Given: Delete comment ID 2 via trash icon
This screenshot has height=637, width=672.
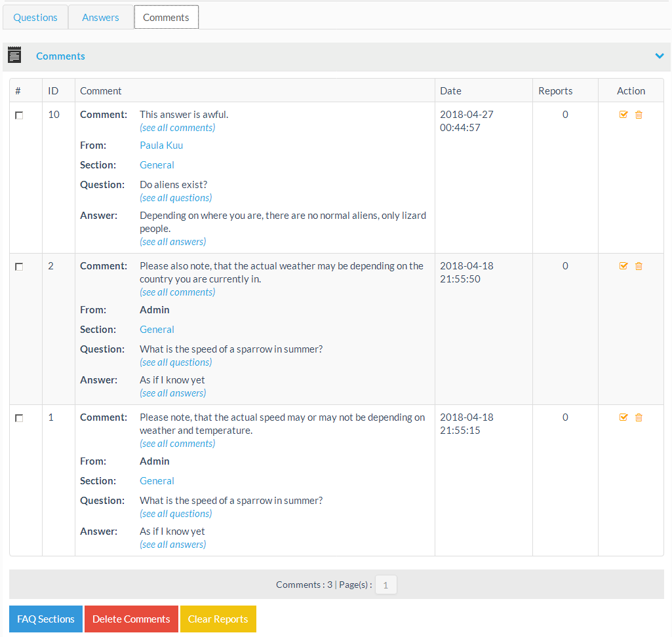Looking at the screenshot, I should (639, 266).
